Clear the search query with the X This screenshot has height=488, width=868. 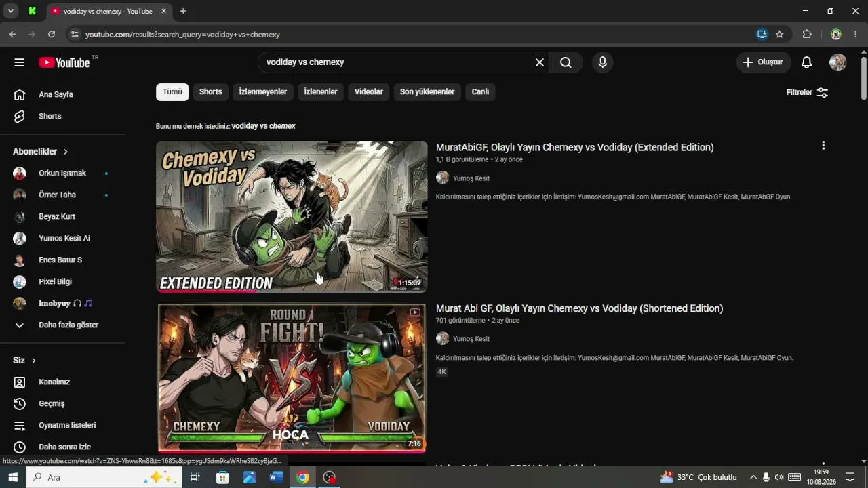pyautogui.click(x=540, y=62)
